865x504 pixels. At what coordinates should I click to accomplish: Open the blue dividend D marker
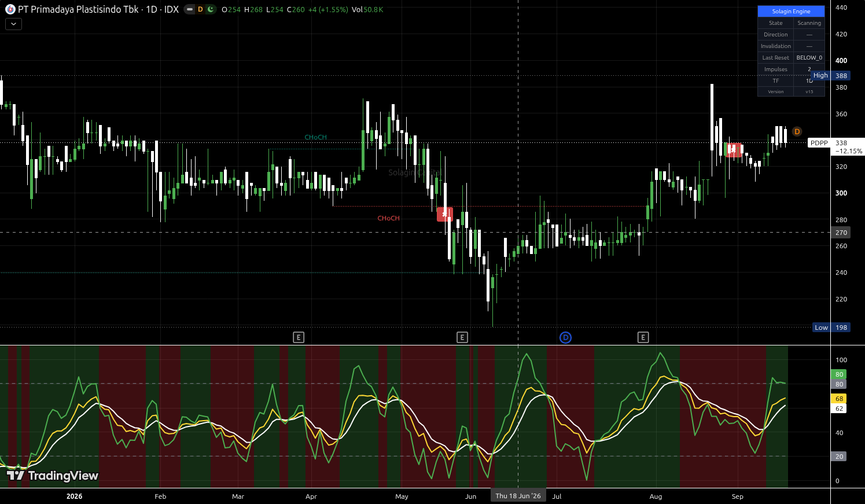pos(565,337)
